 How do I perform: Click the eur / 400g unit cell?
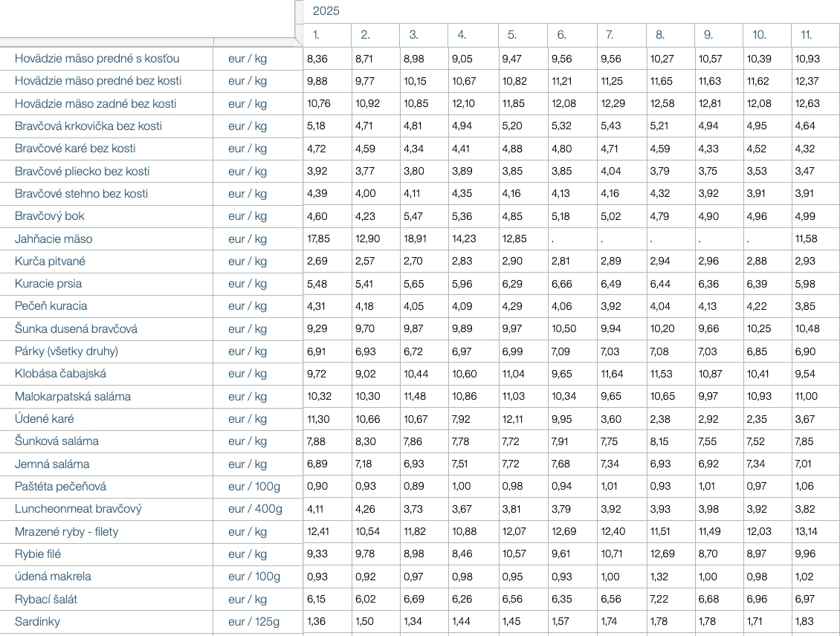pos(255,509)
